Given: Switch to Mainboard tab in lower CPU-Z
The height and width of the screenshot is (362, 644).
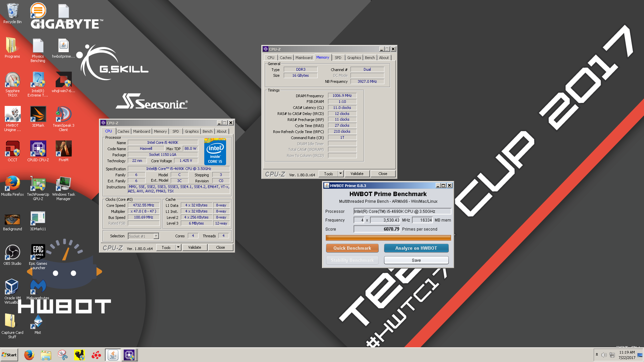Looking at the screenshot, I should [142, 131].
